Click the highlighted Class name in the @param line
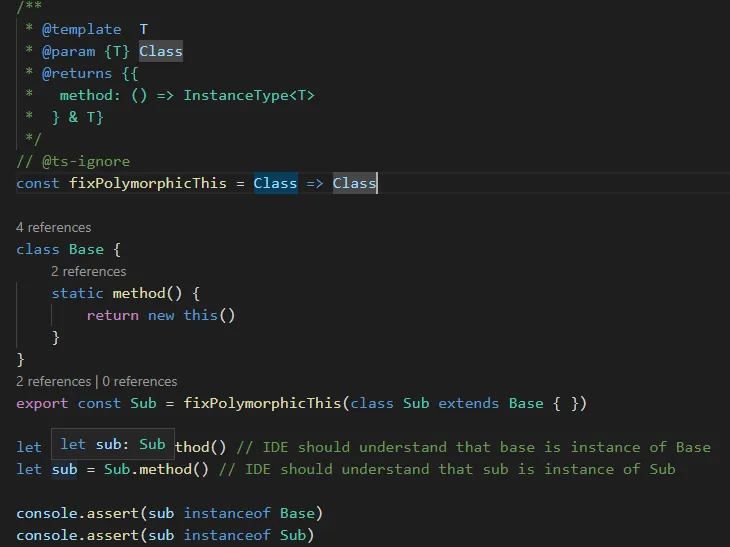This screenshot has height=547, width=730. click(161, 51)
